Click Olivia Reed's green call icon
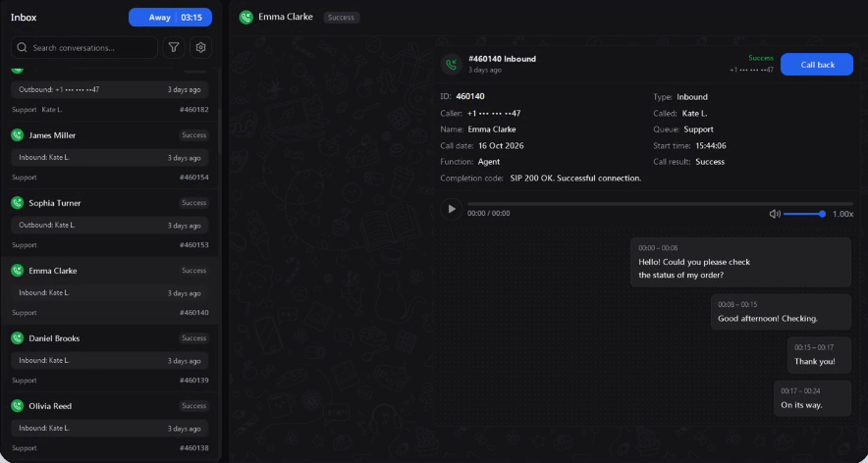 17,405
